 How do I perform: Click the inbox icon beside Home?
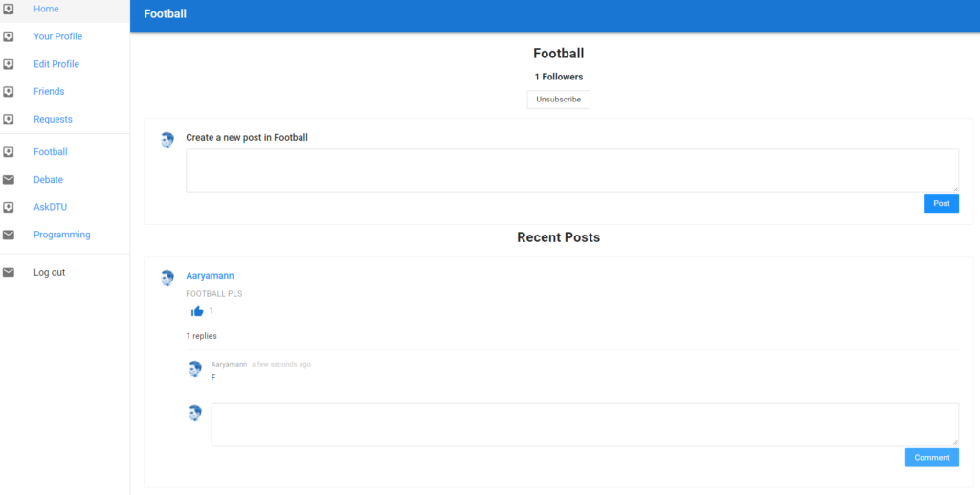click(8, 9)
